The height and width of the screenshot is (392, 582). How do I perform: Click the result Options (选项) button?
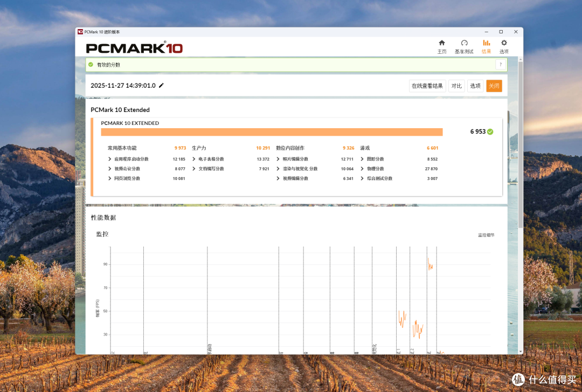tap(475, 86)
